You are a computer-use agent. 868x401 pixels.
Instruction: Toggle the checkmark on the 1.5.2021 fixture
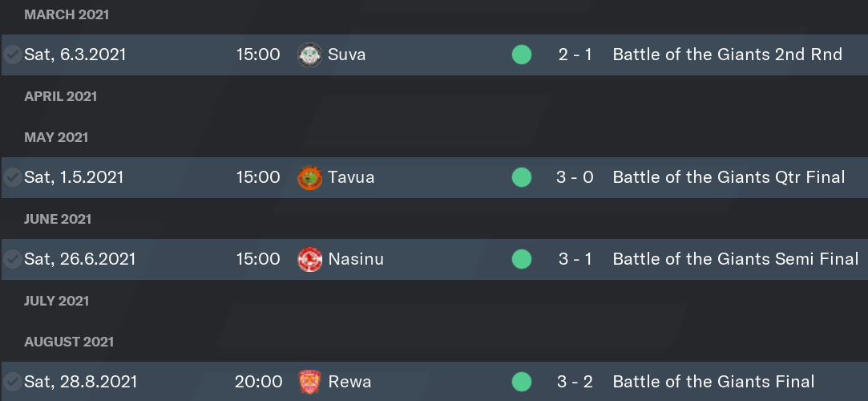click(12, 178)
